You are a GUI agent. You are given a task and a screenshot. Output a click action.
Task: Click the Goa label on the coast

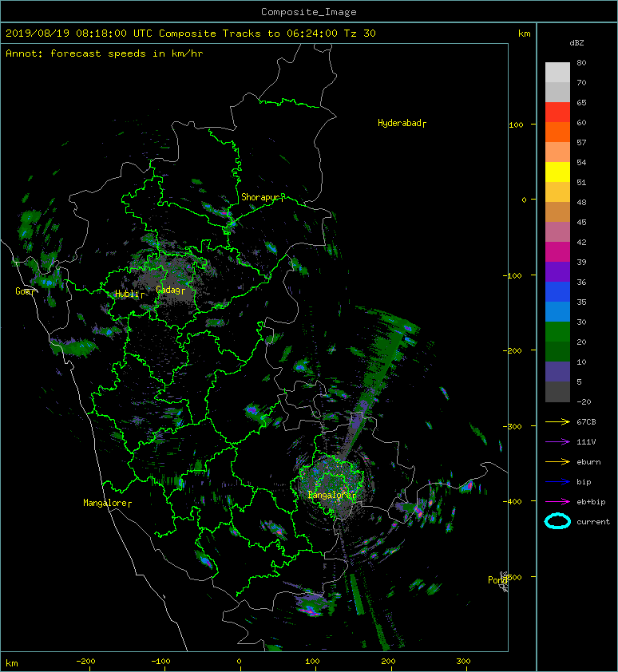[24, 291]
